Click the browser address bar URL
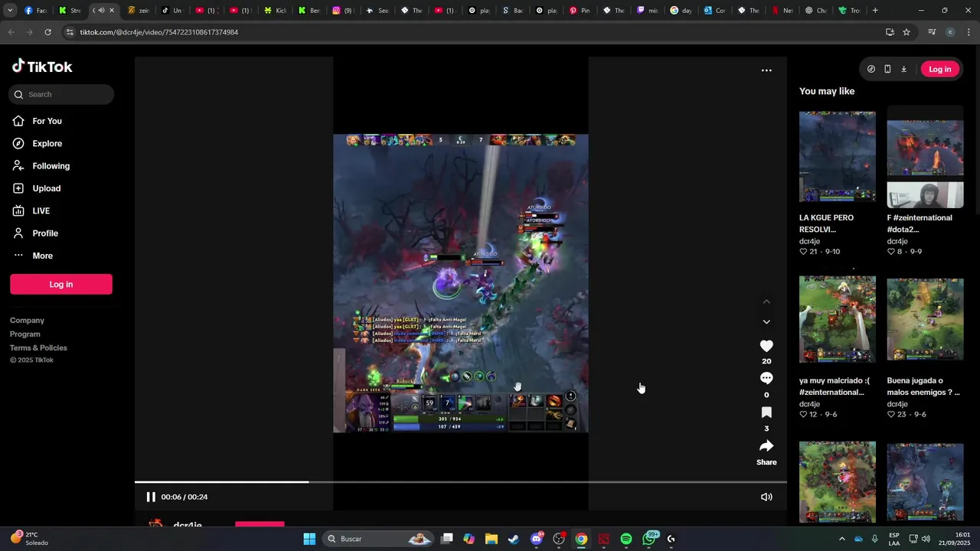Viewport: 980px width, 551px height. tap(159, 32)
